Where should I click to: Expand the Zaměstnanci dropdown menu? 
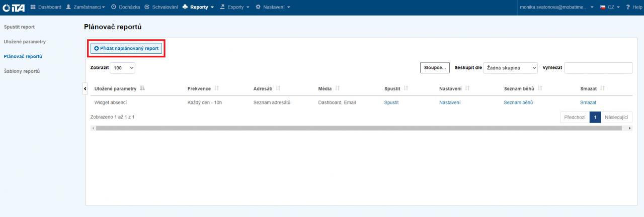(86, 7)
